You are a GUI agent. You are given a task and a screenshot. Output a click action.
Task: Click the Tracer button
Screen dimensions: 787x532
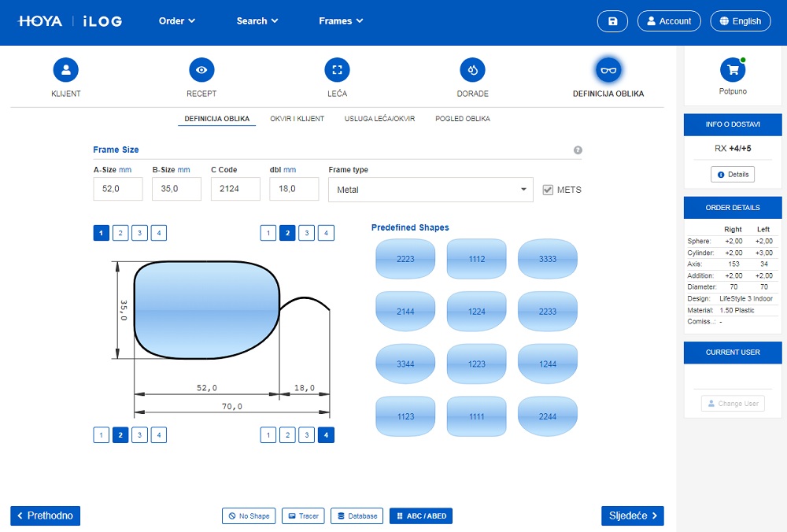(x=303, y=516)
